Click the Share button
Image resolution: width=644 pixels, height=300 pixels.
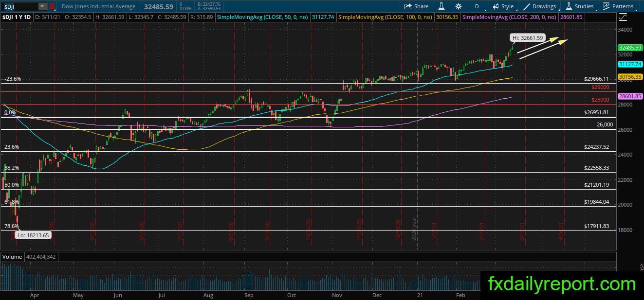pos(416,6)
